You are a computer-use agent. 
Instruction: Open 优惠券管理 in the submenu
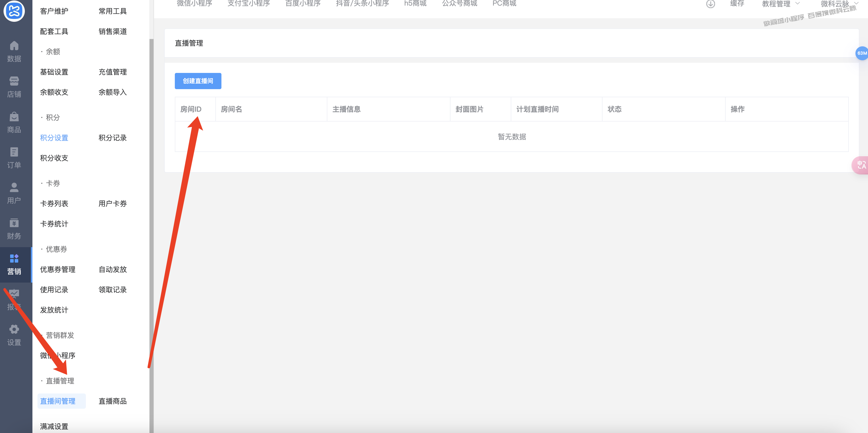pyautogui.click(x=58, y=269)
